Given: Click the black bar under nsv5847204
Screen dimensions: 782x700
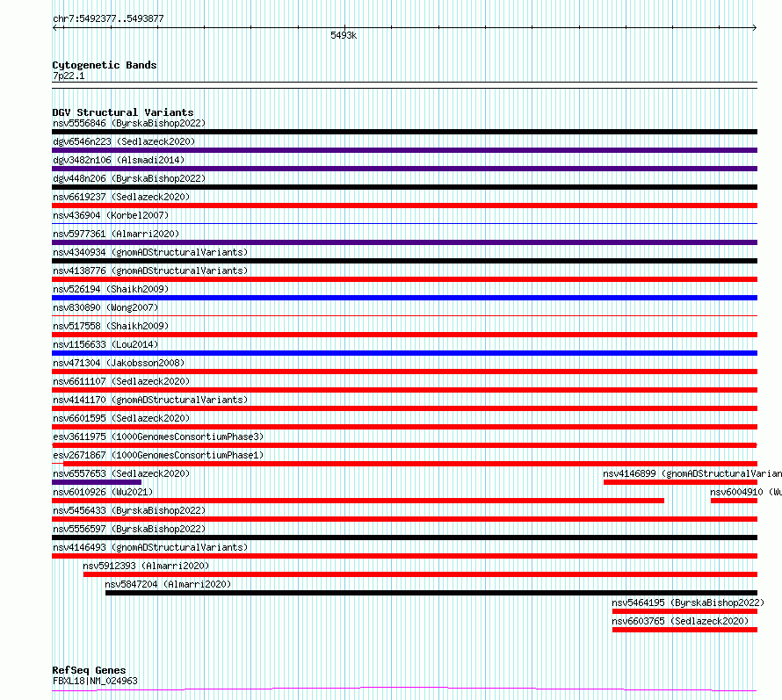Looking at the screenshot, I should pos(431,593).
